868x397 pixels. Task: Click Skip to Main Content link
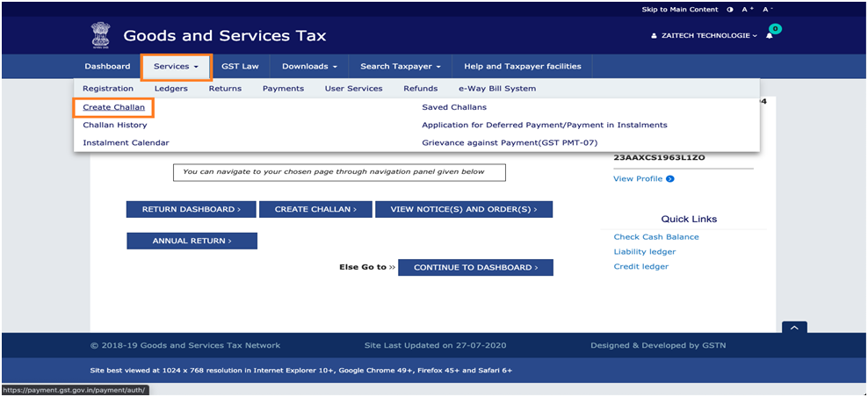click(680, 10)
